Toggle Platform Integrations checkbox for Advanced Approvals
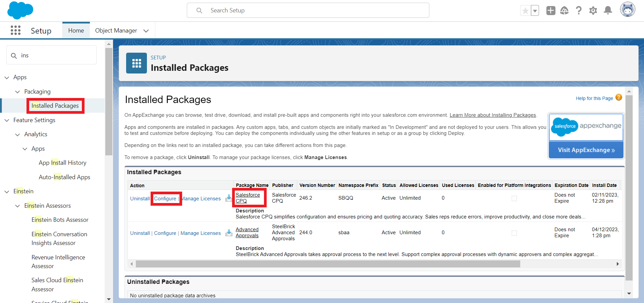This screenshot has height=303, width=644. [514, 233]
